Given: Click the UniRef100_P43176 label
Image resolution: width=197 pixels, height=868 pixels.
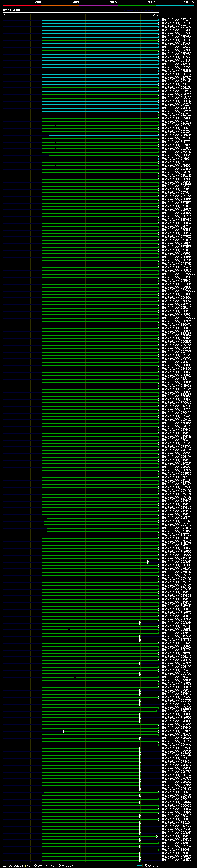Looking at the screenshot, I should pos(177,484).
